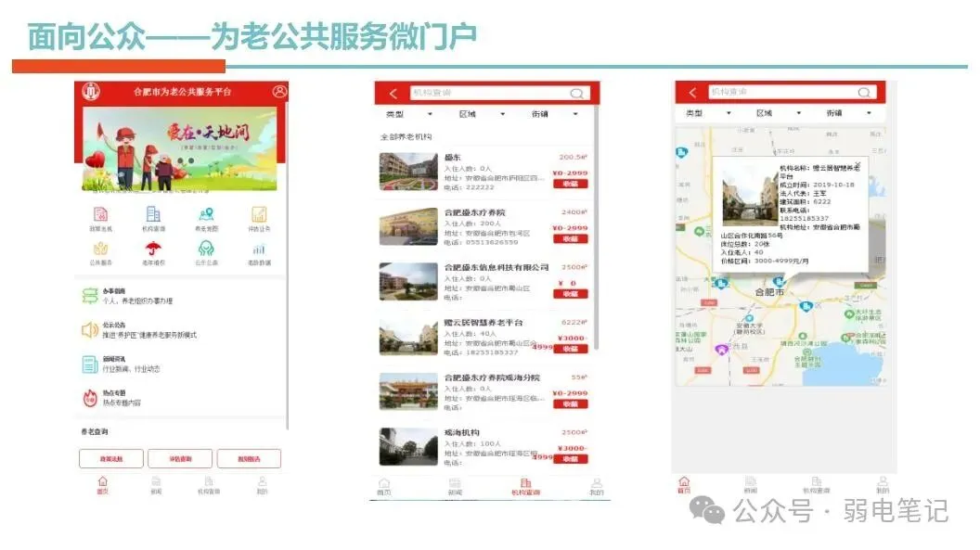980x550 pixels.
Task: Go back from the institution list screen
Action: (x=393, y=94)
